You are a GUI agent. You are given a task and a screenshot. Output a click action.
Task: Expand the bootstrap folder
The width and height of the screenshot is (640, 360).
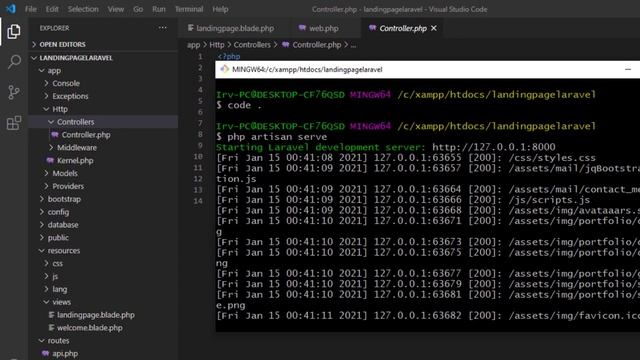point(103,199)
